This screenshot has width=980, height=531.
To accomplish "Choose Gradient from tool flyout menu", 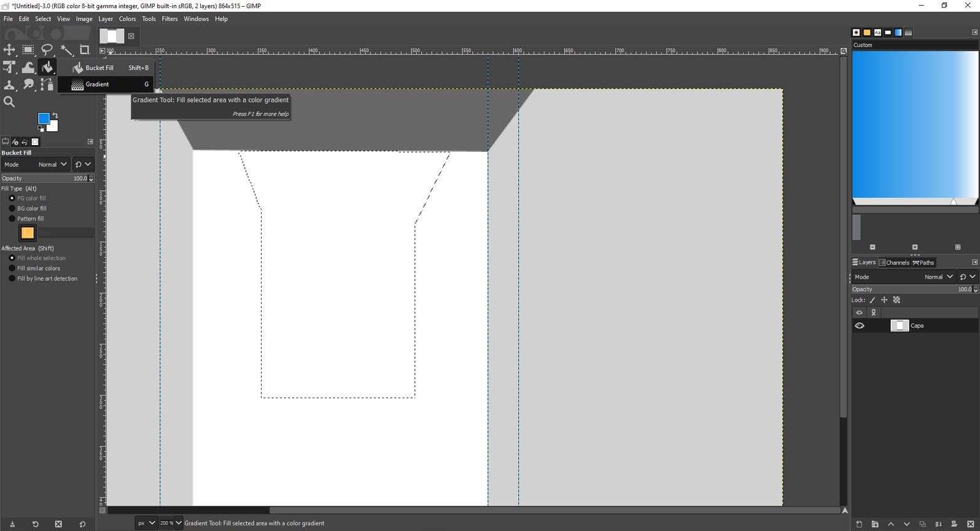I will [x=106, y=84].
